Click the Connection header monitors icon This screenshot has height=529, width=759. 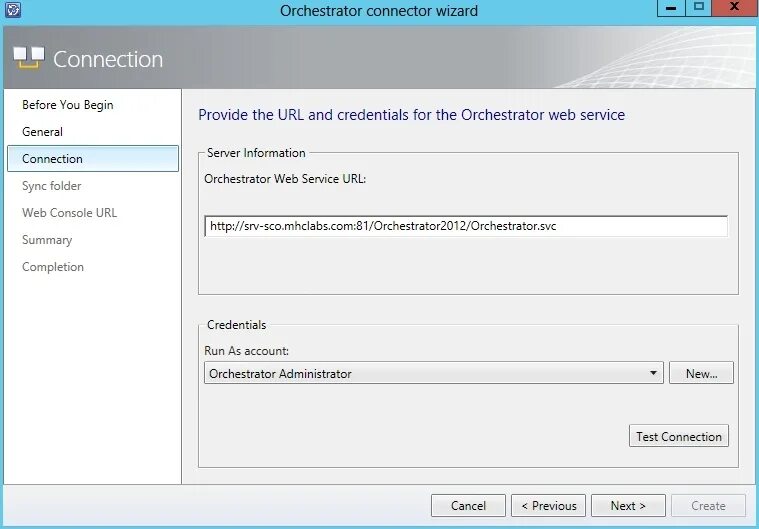pyautogui.click(x=29, y=58)
